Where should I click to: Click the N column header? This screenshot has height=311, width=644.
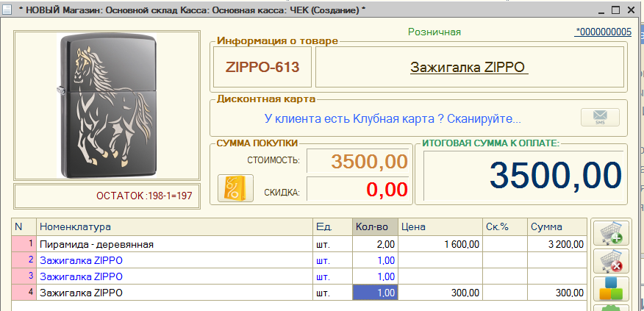click(x=24, y=226)
